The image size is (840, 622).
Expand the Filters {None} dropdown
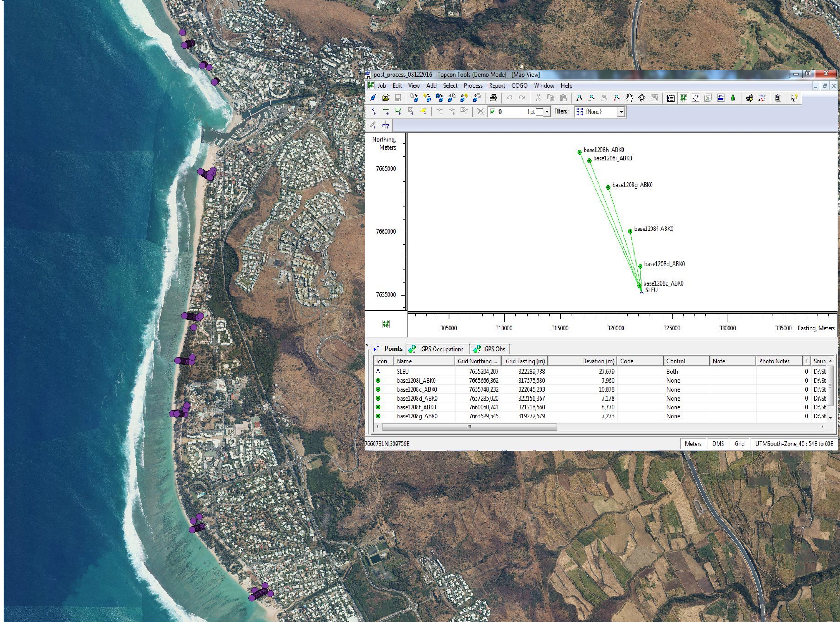click(x=621, y=112)
